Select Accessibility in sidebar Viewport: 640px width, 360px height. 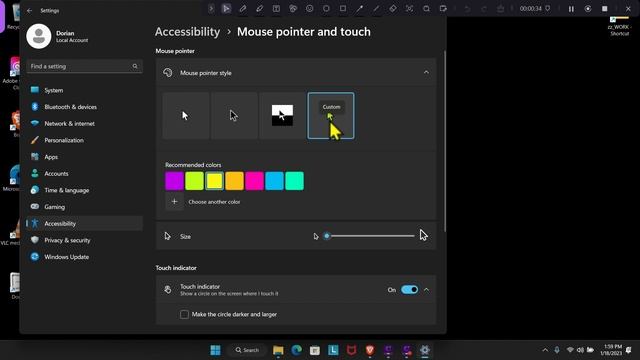84,224
